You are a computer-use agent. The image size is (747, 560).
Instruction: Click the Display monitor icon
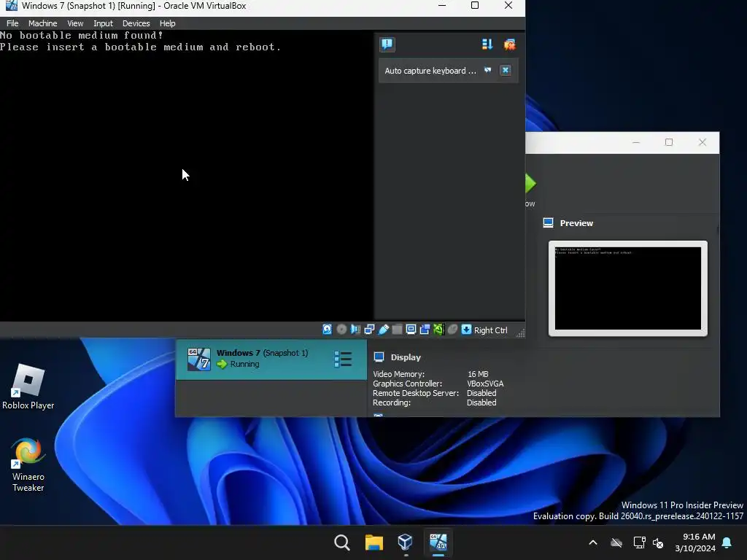tap(379, 357)
